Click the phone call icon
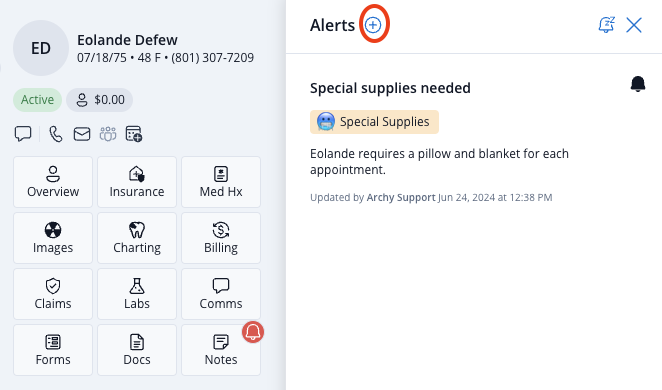 click(56, 134)
